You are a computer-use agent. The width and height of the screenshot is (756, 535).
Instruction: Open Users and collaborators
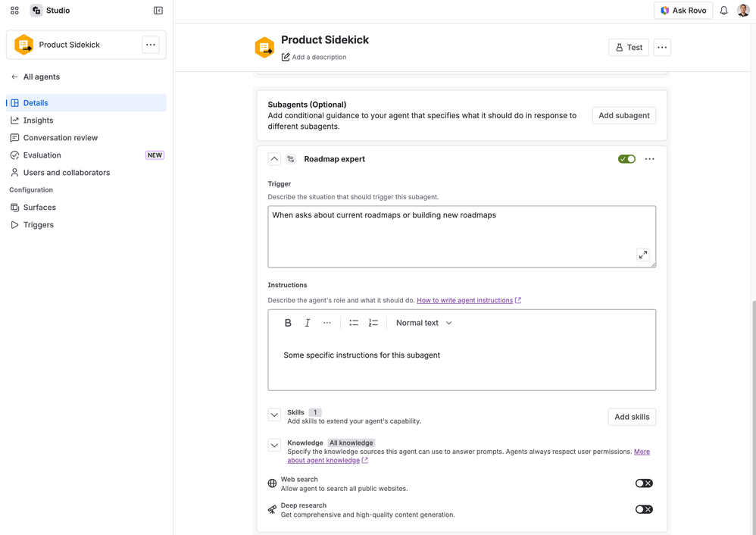coord(86,172)
